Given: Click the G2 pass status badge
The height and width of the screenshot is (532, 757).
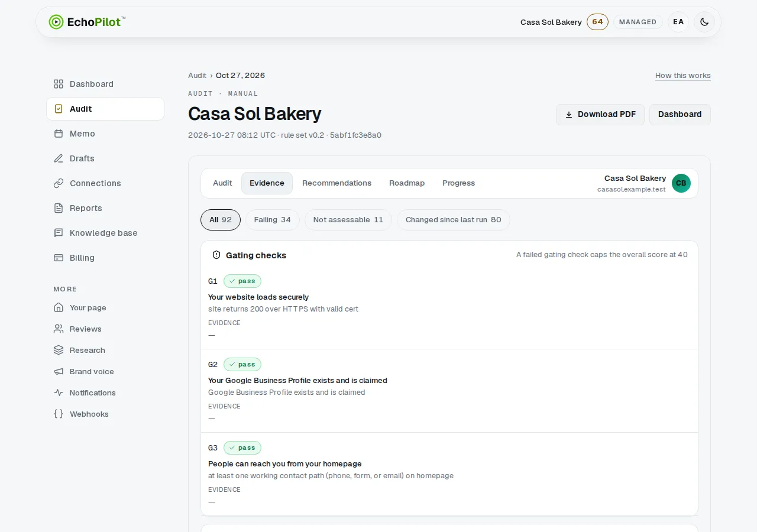Looking at the screenshot, I should tap(242, 365).
